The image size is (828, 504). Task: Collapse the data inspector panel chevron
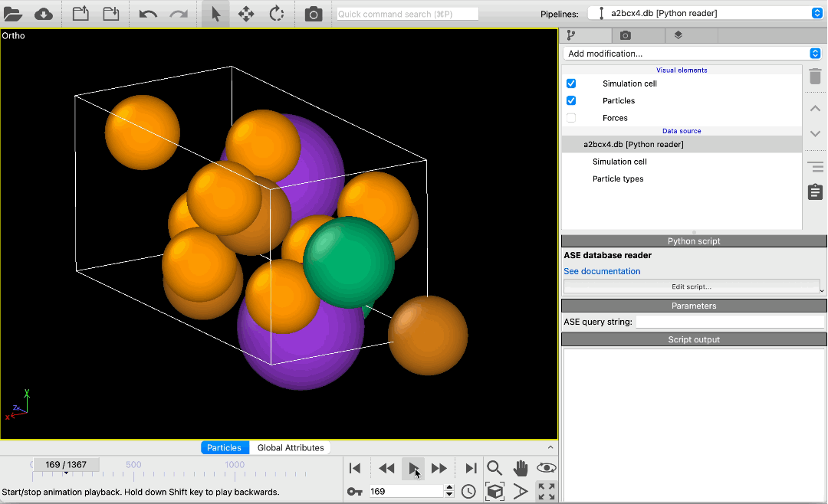pos(550,447)
